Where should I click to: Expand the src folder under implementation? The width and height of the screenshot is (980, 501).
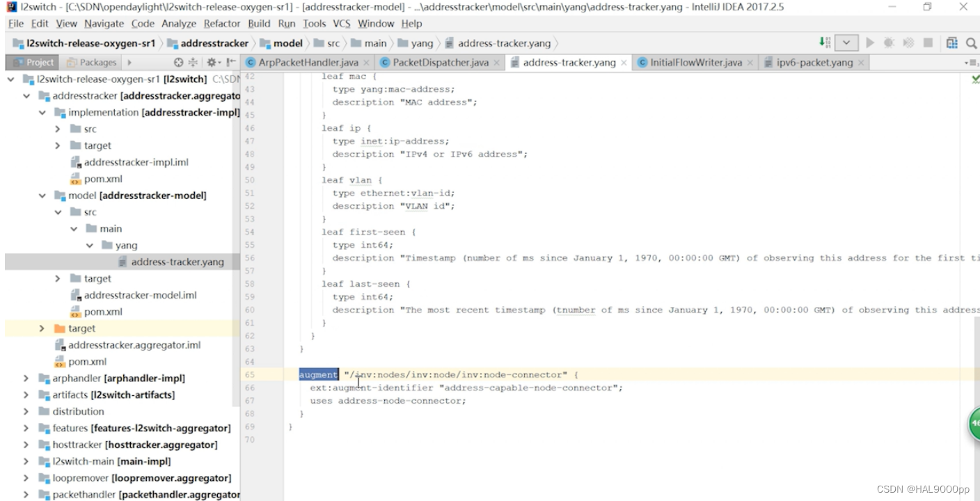pos(58,129)
